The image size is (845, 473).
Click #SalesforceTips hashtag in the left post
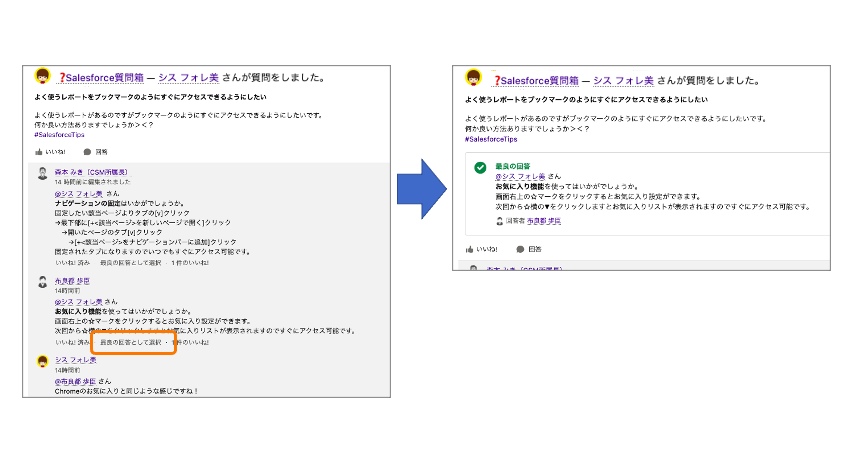tap(59, 135)
